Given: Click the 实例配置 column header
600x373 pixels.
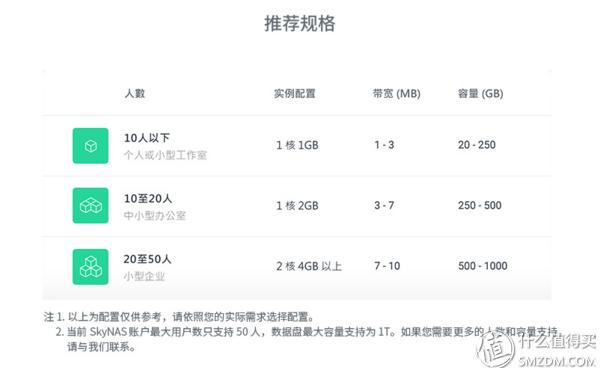Looking at the screenshot, I should (294, 93).
